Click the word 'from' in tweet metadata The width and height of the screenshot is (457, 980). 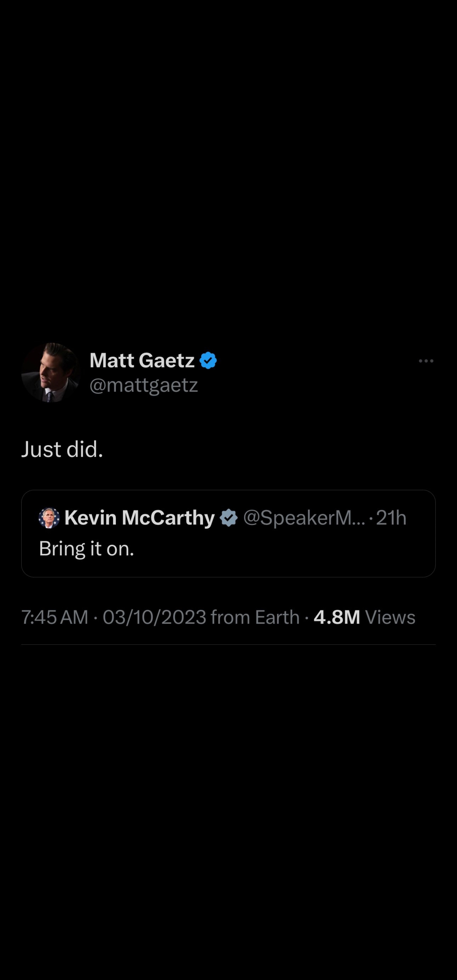231,617
